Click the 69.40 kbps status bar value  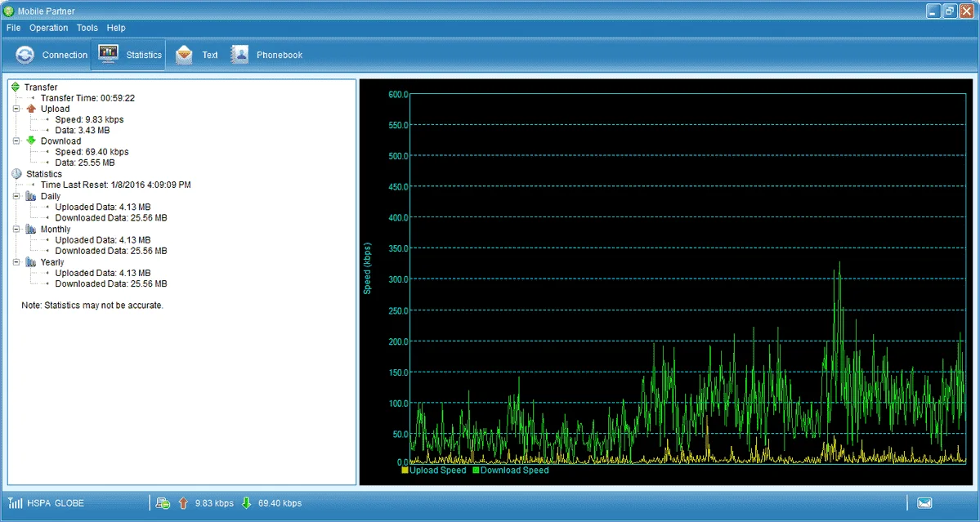pyautogui.click(x=280, y=503)
